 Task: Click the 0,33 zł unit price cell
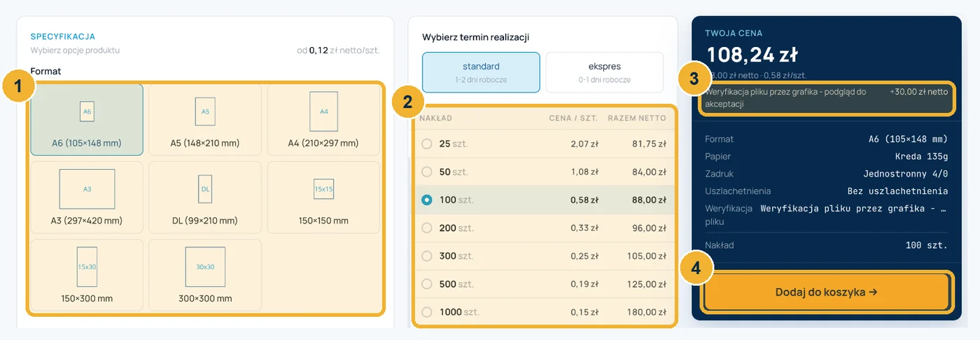point(584,228)
